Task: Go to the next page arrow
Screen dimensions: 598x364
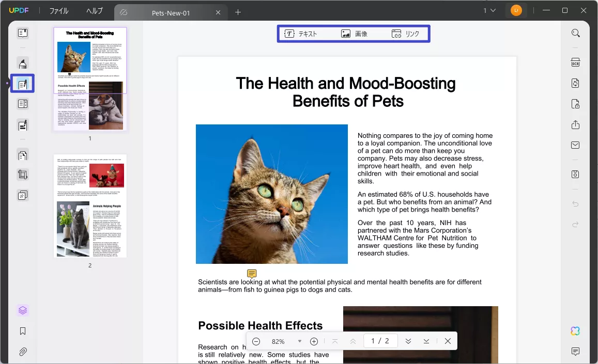Action: 408,341
